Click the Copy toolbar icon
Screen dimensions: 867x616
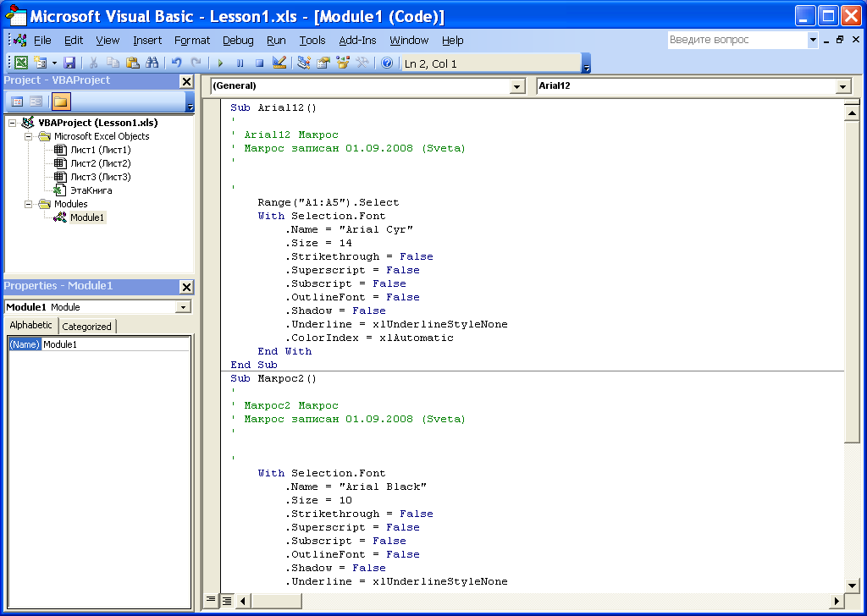[x=113, y=63]
